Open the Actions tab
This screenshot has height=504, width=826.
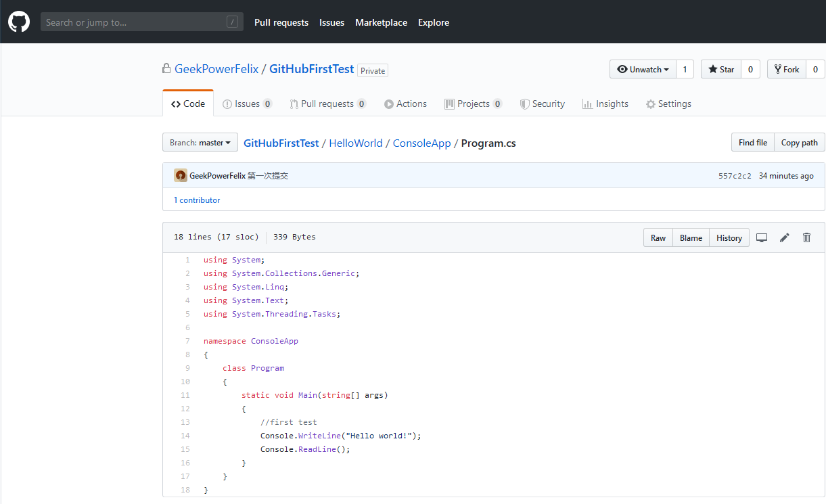pos(405,104)
